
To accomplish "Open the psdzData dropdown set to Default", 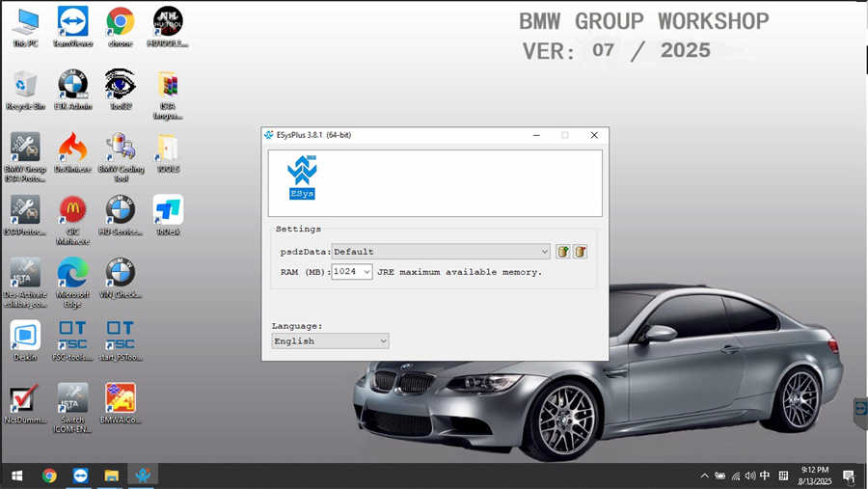I will [441, 252].
